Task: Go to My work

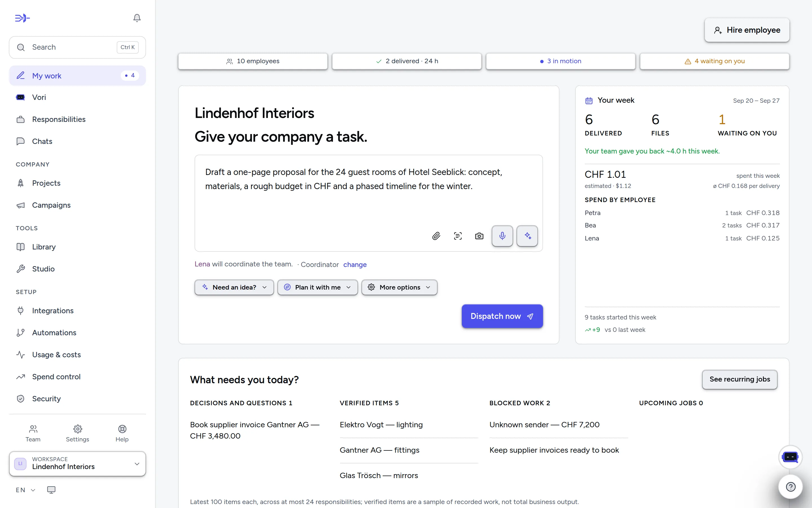Action: (x=78, y=76)
